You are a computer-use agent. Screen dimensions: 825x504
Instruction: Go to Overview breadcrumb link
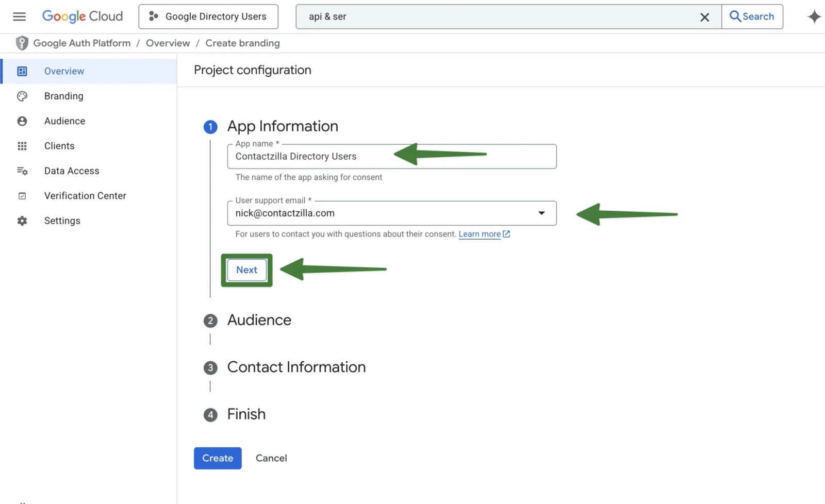pos(168,43)
